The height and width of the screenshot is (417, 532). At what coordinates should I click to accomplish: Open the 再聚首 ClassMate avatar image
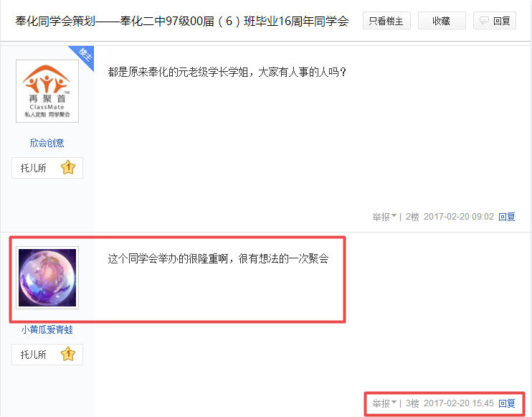click(47, 91)
